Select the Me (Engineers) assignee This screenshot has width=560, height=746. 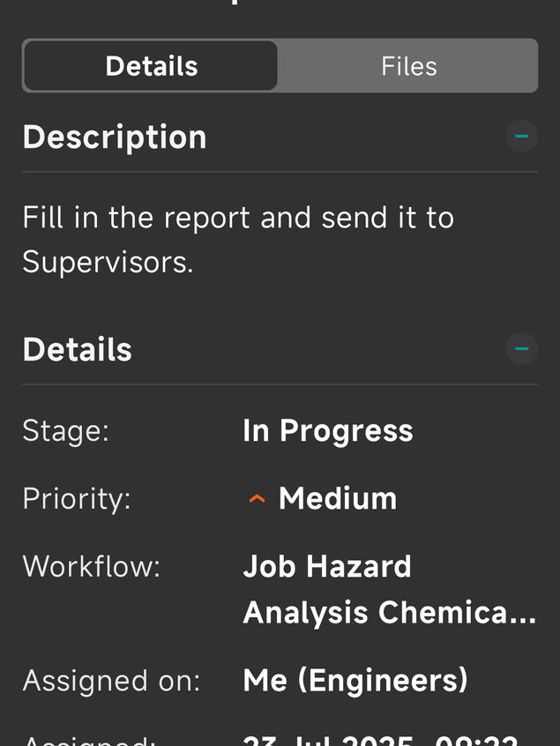pyautogui.click(x=355, y=681)
